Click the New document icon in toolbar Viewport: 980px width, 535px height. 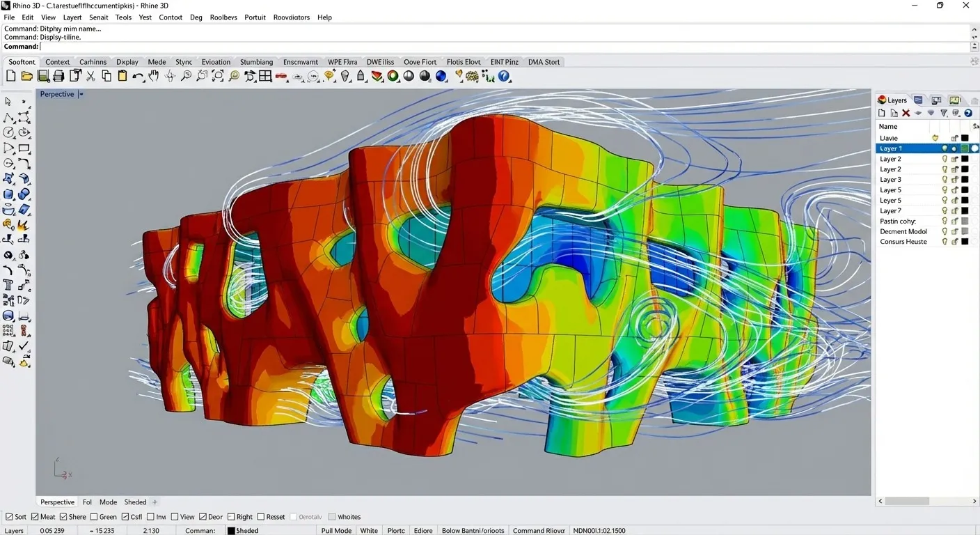pyautogui.click(x=10, y=76)
